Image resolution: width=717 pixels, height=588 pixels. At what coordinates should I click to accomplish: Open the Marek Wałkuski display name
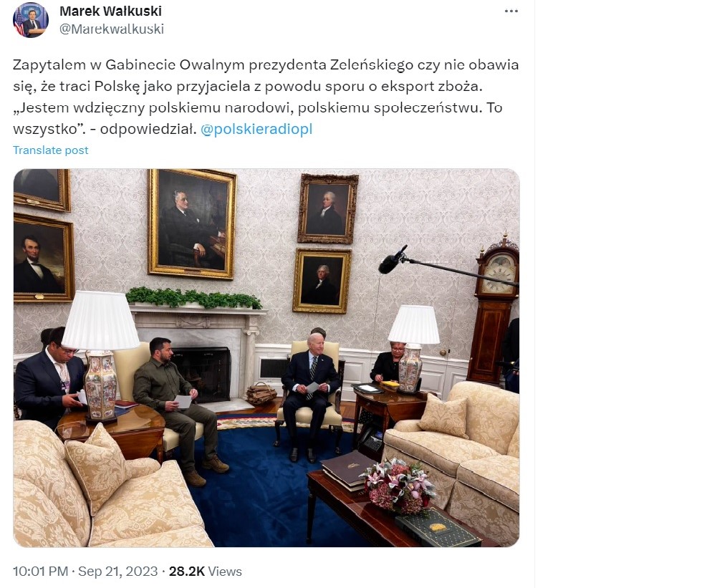coord(110,11)
